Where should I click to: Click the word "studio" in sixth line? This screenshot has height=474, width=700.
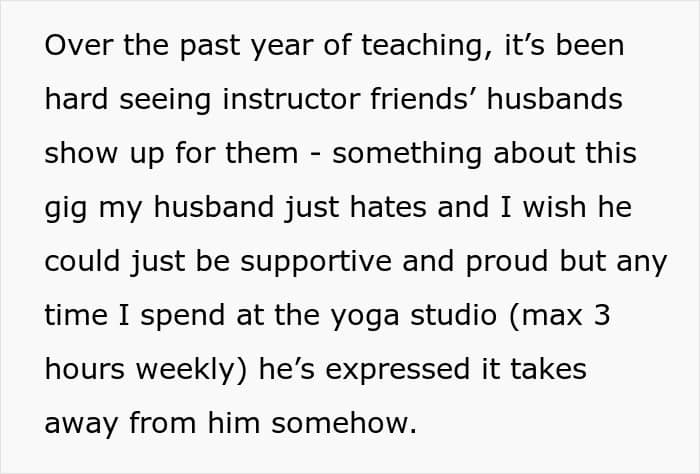coord(454,315)
